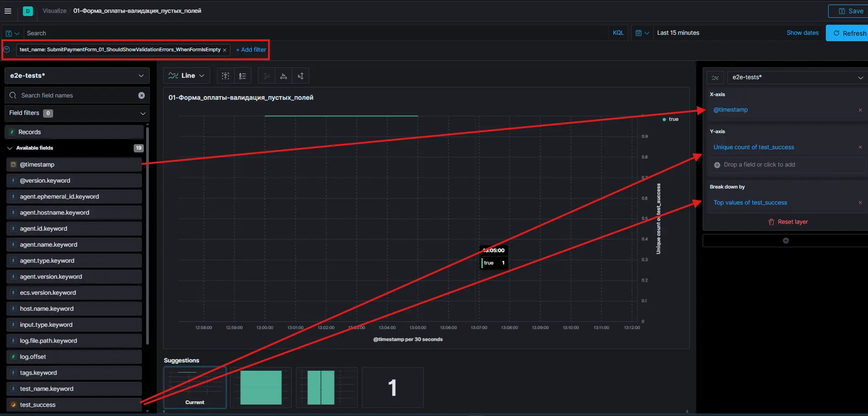Viewport: 868px width, 416px height.
Task: Remove @timestamp from the X-axis
Action: [x=860, y=110]
